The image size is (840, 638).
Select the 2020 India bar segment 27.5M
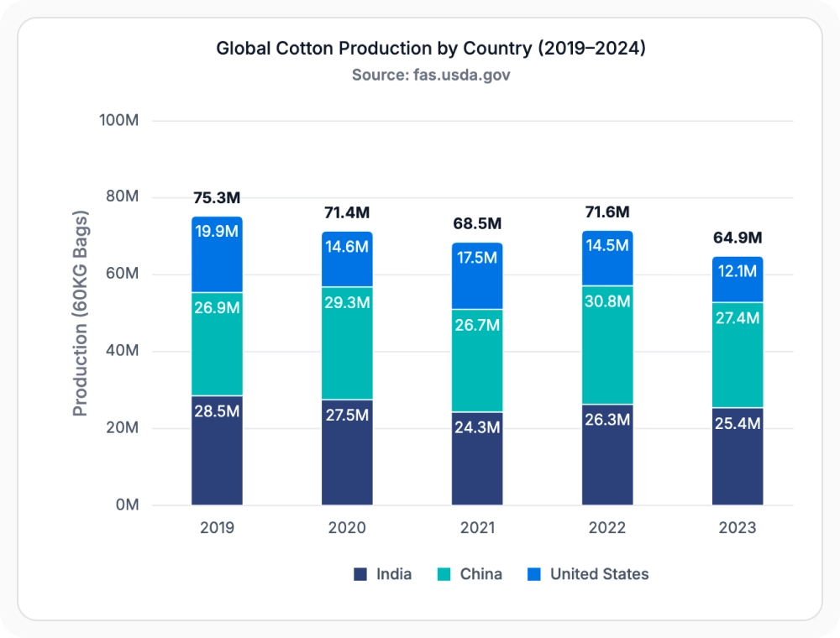coord(347,452)
